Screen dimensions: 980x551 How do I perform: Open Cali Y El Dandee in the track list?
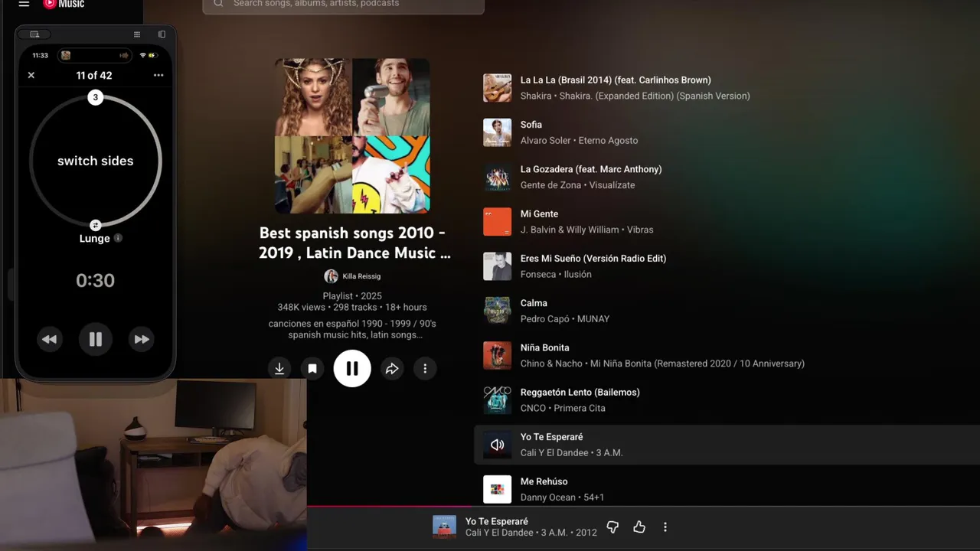click(555, 453)
